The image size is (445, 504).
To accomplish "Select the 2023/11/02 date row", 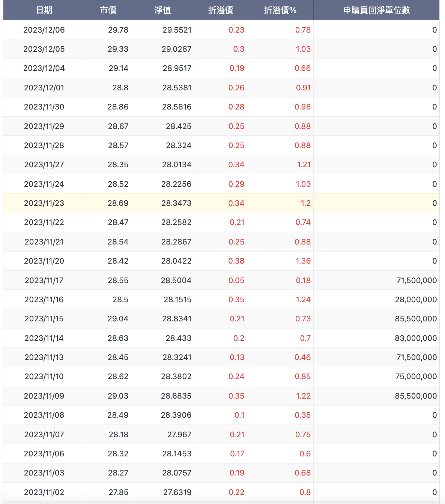I will coord(221,492).
